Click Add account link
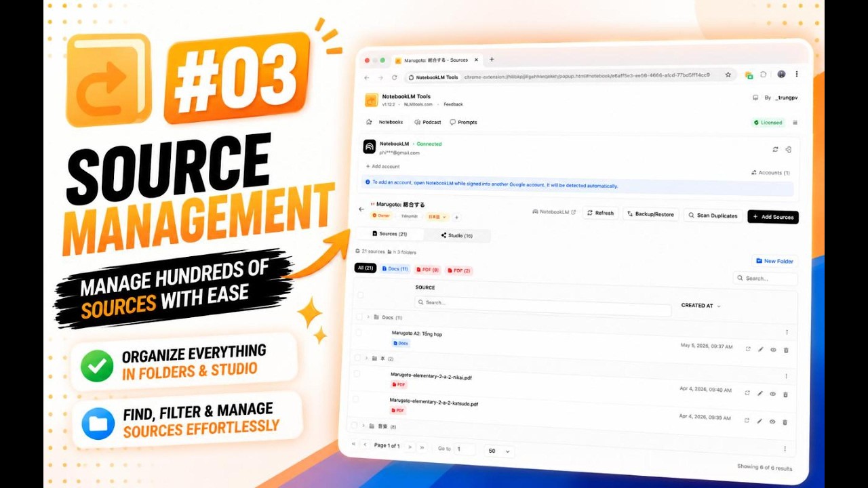The width and height of the screenshot is (868, 488). coord(382,166)
